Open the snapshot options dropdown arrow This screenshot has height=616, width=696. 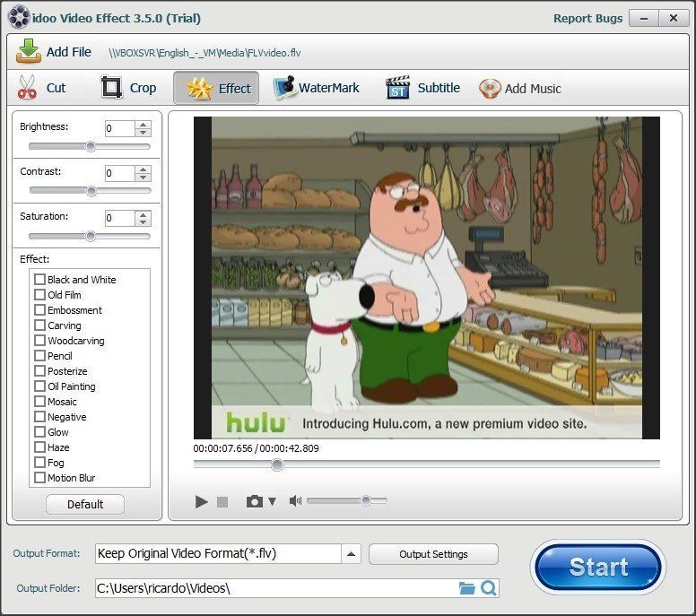[x=272, y=501]
